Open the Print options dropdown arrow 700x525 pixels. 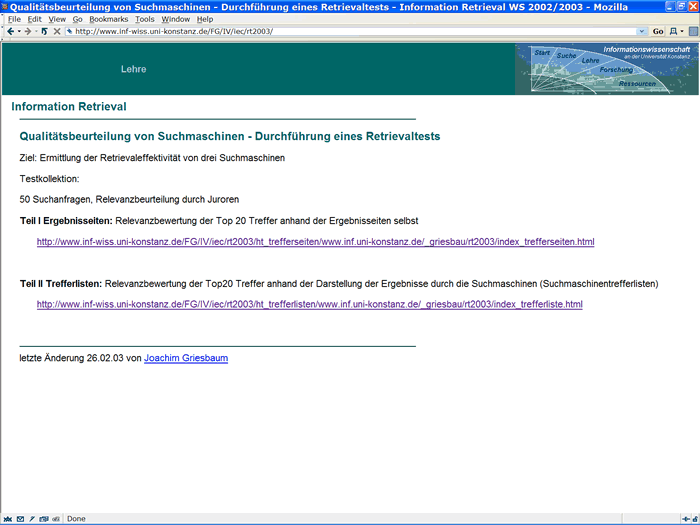pyautogui.click(x=682, y=31)
